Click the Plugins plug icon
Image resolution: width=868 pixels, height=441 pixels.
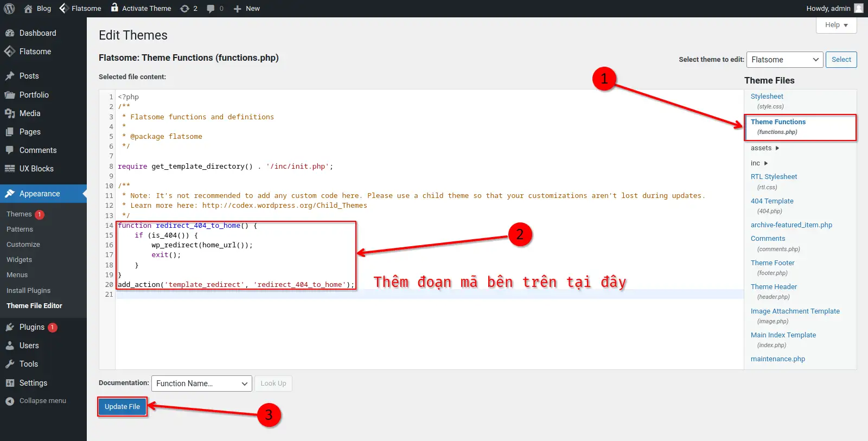10,327
